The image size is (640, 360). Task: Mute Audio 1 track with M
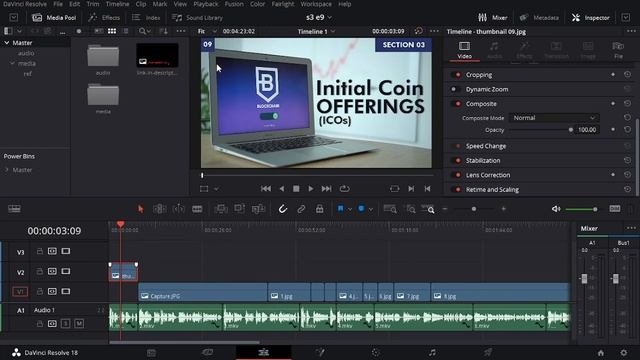pos(79,324)
